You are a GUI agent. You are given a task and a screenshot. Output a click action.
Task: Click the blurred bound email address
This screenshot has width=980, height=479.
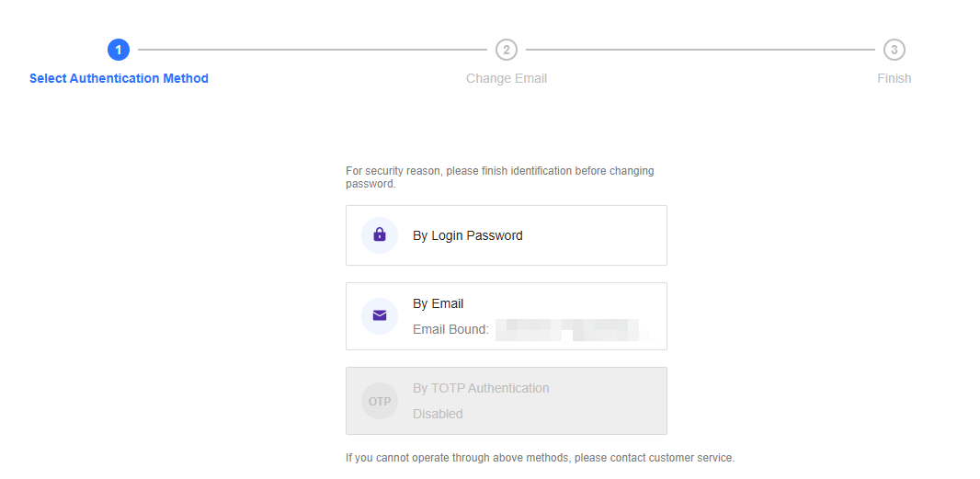pyautogui.click(x=570, y=329)
